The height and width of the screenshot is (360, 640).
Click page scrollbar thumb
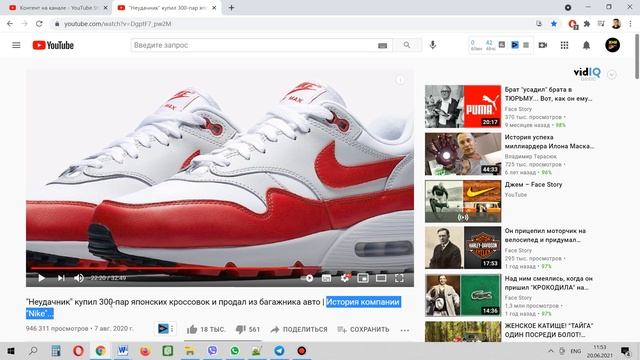tap(637, 56)
